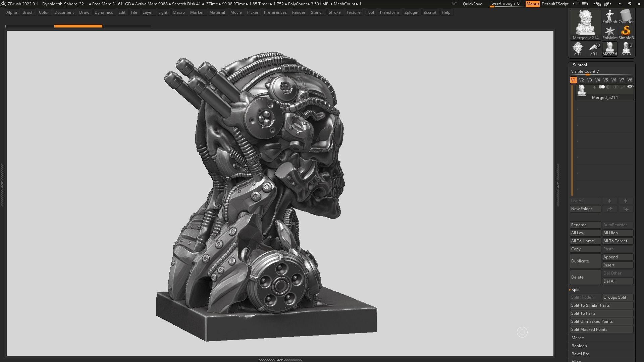Pick the SimpleBrush tool icon
This screenshot has height=362, width=644.
626,33
